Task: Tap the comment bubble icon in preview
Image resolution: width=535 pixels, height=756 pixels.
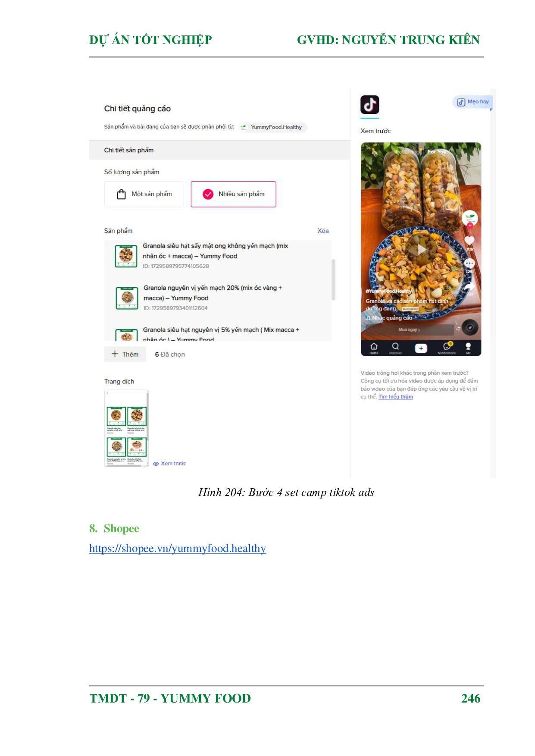Action: coord(469,263)
